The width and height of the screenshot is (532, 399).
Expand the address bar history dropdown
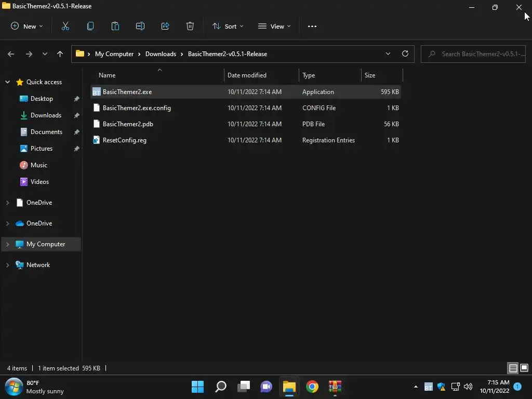pos(388,54)
